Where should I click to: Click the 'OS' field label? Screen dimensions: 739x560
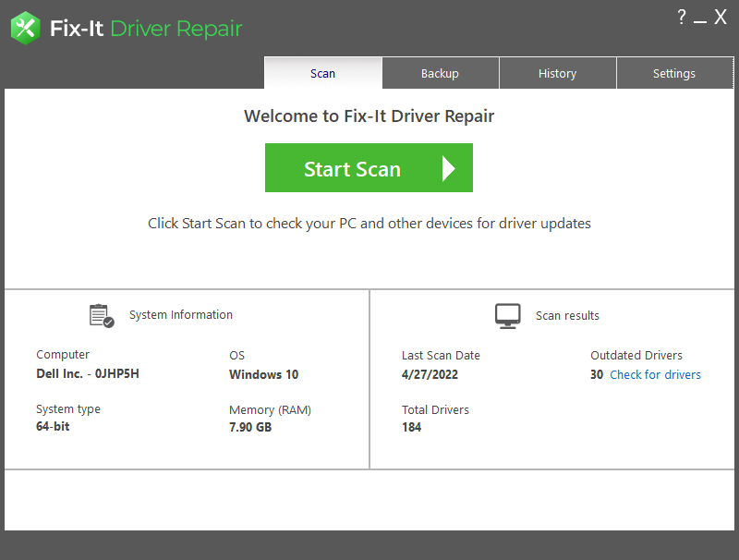click(237, 356)
